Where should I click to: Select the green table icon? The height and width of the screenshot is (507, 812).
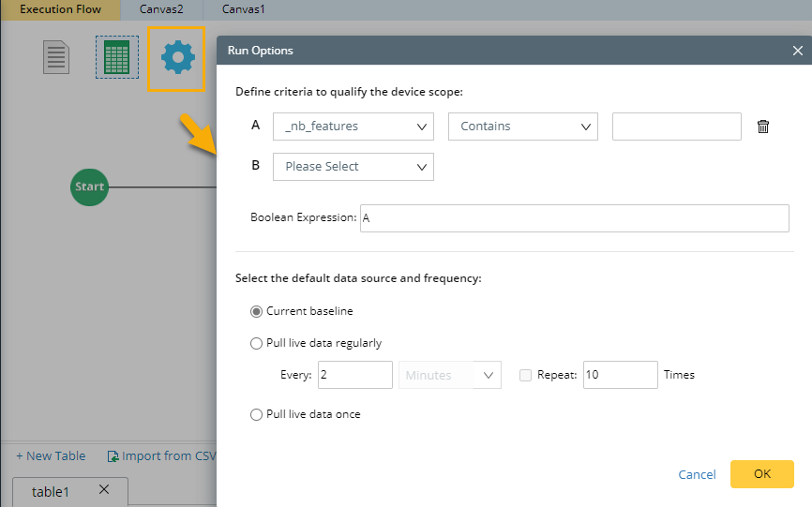[x=117, y=57]
